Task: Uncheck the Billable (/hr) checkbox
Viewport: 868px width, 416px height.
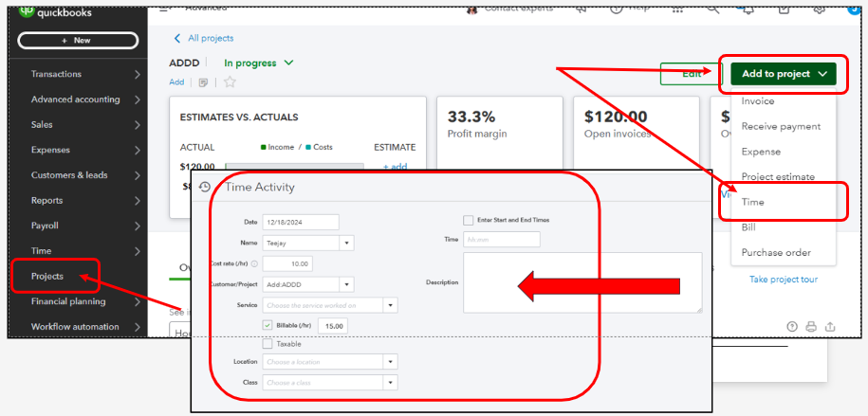Action: 268,326
